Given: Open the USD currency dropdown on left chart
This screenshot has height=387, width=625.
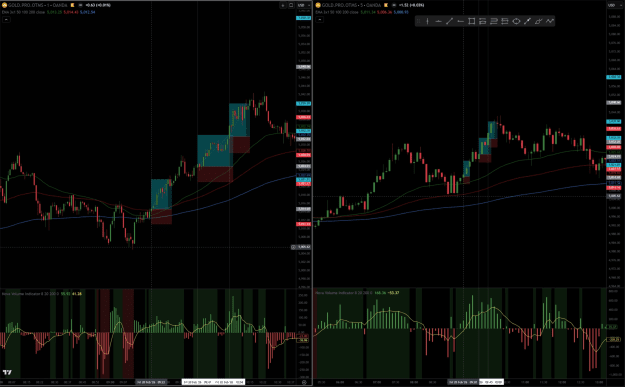Looking at the screenshot, I should tap(304, 5).
